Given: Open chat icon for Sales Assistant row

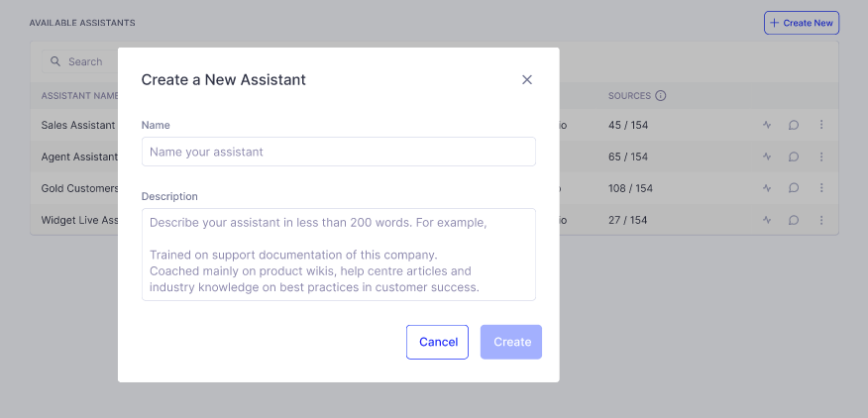Looking at the screenshot, I should (x=794, y=125).
